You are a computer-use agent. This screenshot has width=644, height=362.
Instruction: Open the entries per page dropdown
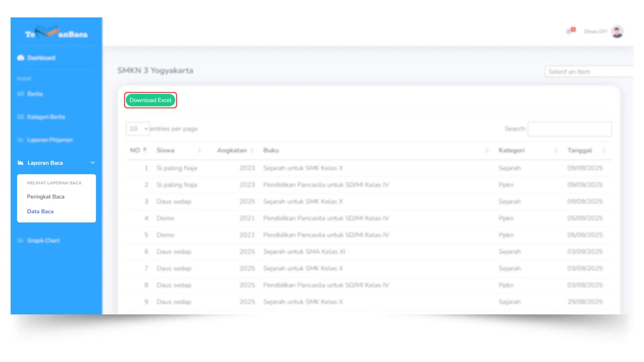(x=138, y=129)
